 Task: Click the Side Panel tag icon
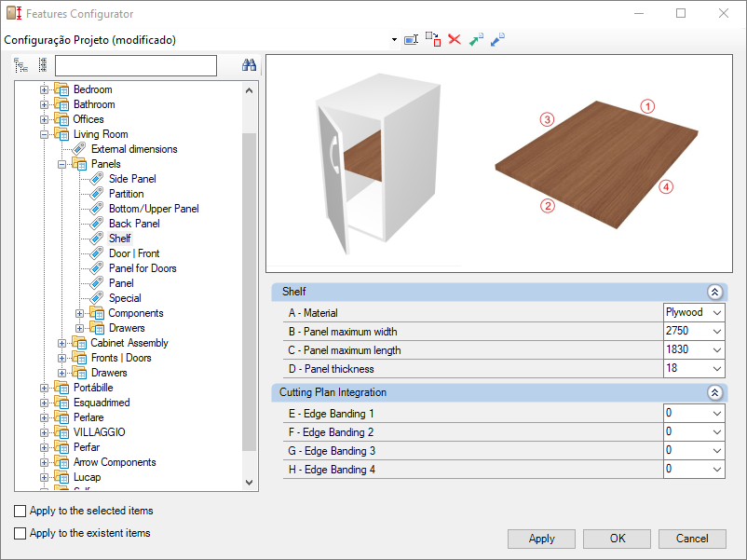97,179
